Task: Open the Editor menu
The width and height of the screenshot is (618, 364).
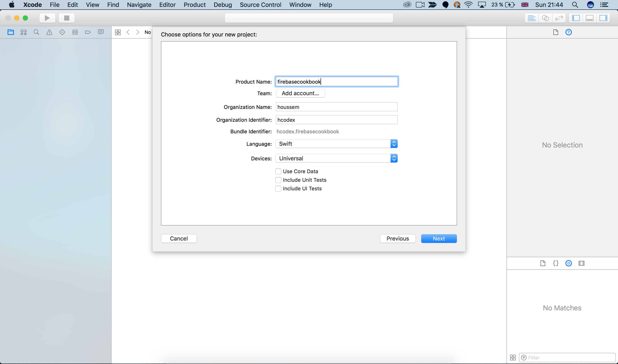Action: click(167, 5)
